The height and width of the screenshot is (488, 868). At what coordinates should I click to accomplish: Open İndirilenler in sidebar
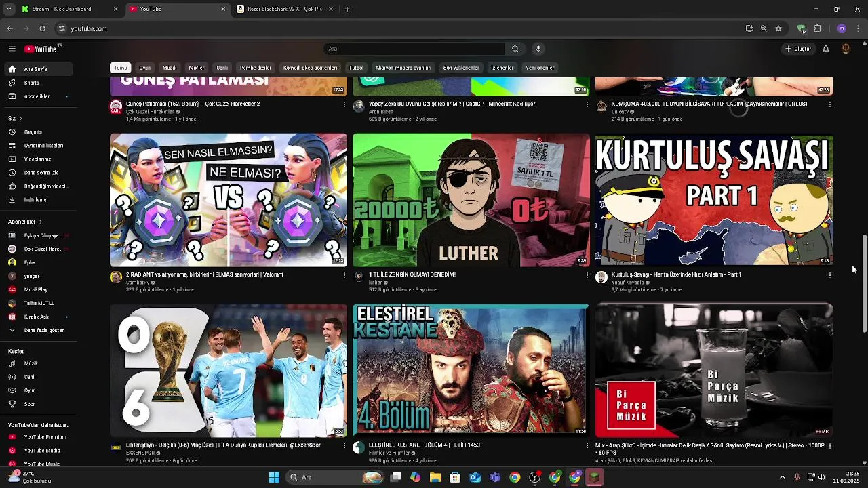pyautogui.click(x=39, y=200)
